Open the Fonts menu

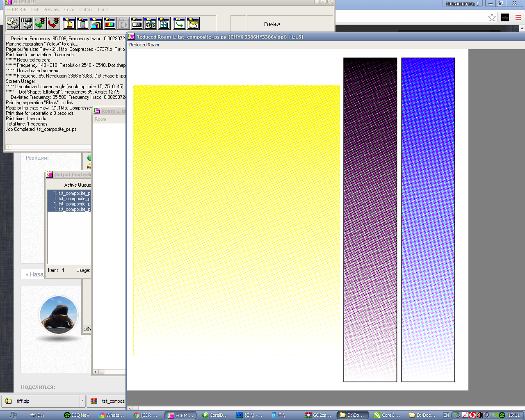104,9
